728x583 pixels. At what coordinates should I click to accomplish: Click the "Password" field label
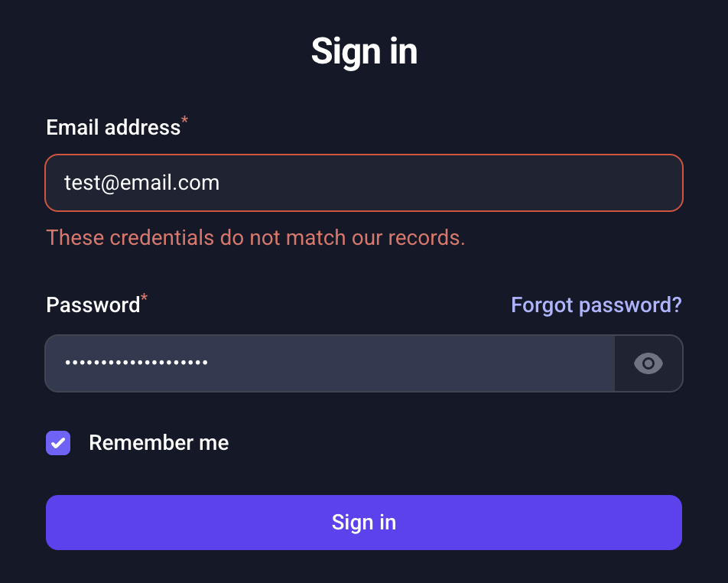(x=93, y=305)
